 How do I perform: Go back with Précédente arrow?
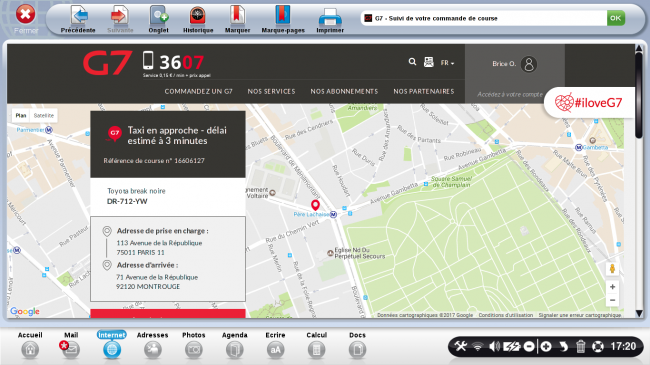pos(78,16)
